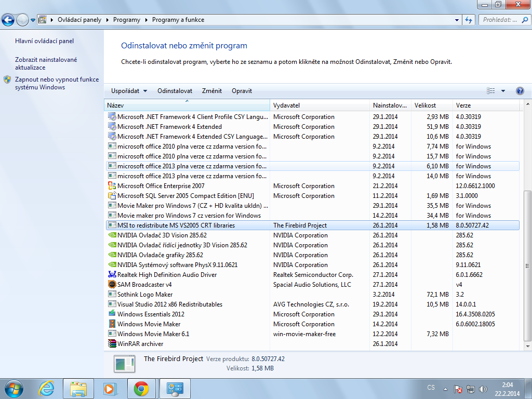Open the Uspořádat dropdown menu
The width and height of the screenshot is (532, 399).
click(129, 91)
